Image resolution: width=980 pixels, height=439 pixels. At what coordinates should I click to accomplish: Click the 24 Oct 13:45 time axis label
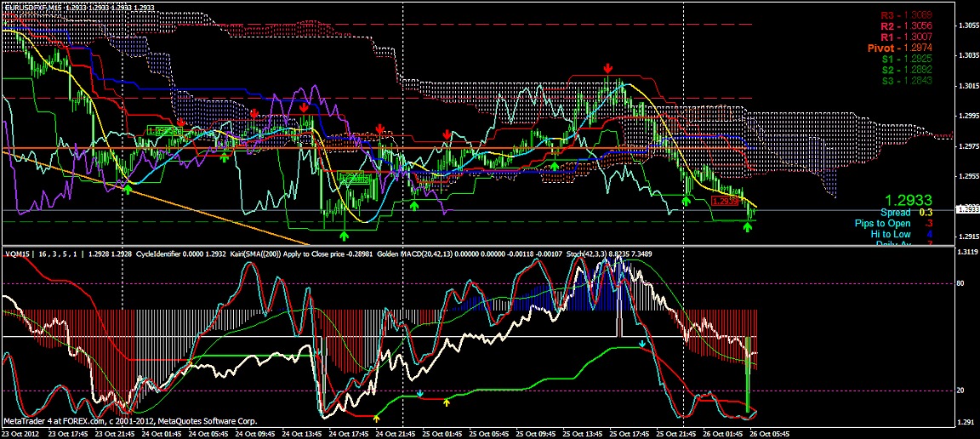[x=303, y=433]
